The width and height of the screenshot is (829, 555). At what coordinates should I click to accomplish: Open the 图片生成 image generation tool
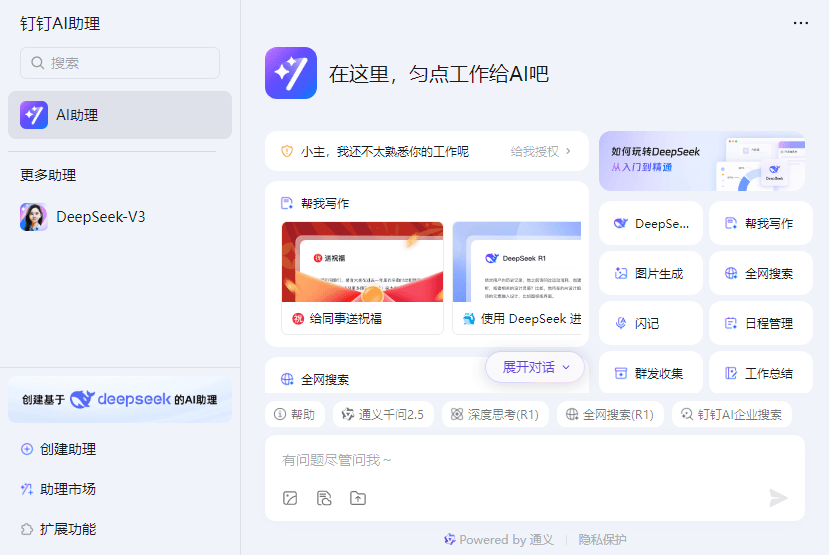(x=649, y=273)
